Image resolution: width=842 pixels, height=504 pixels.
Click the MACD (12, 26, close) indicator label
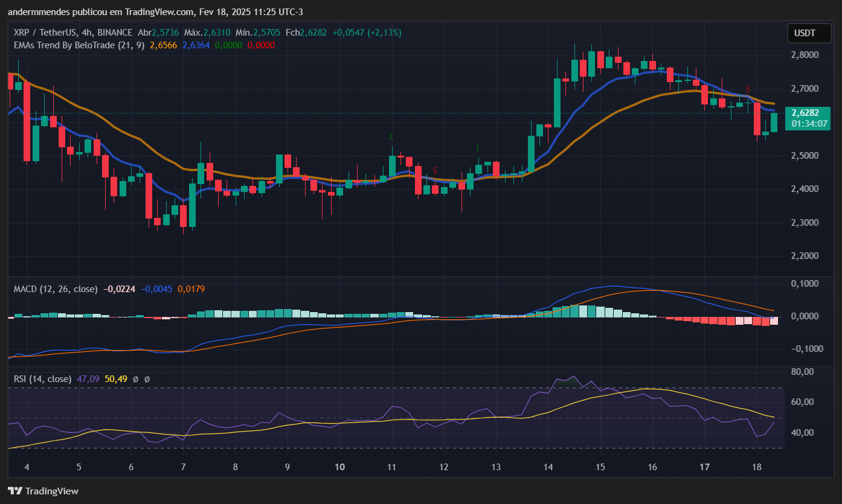[56, 289]
